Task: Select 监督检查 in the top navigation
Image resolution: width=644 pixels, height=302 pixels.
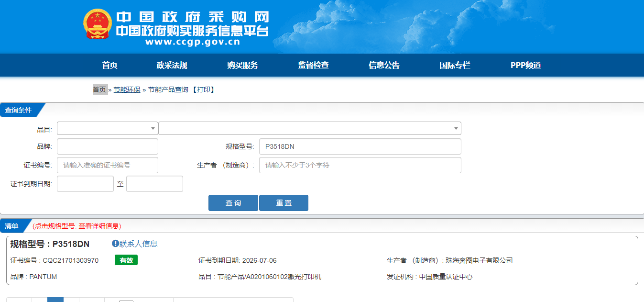Action: [x=313, y=66]
